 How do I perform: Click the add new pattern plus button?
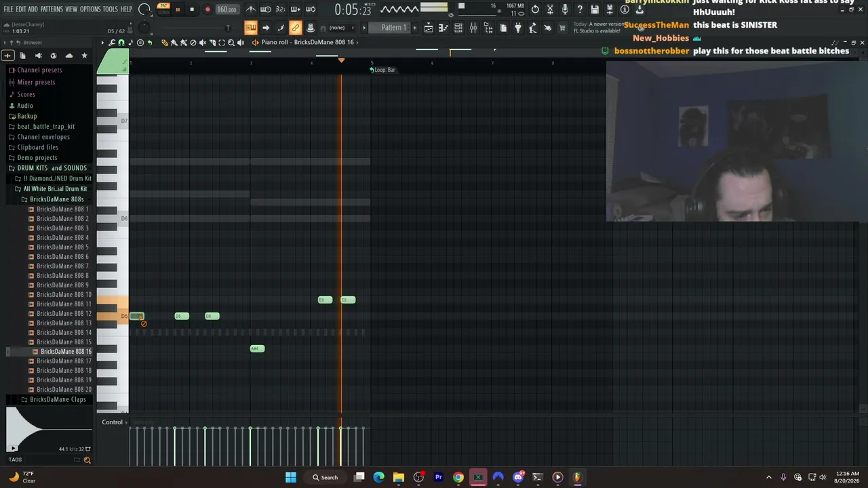point(414,28)
